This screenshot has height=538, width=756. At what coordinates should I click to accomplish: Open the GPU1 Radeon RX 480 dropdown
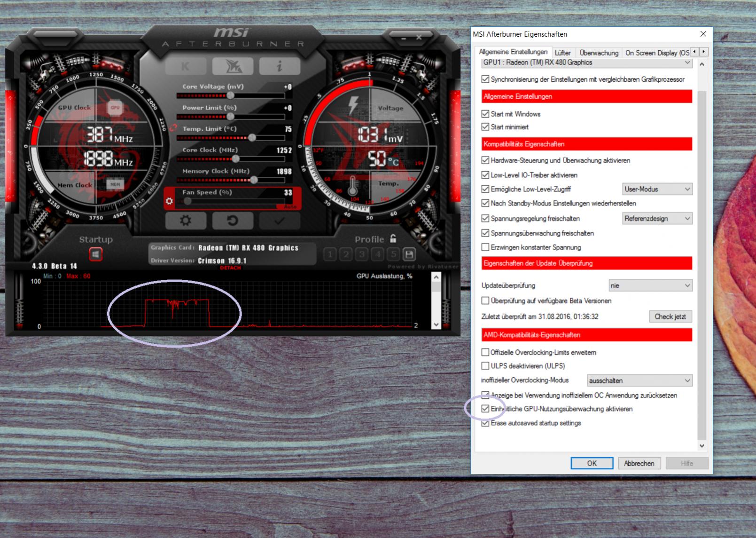587,63
